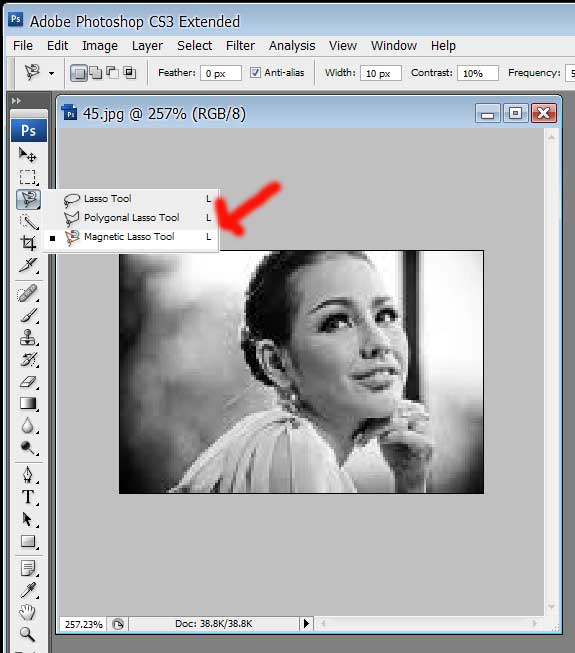Select the History Brush tool
Image resolution: width=575 pixels, height=653 pixels.
click(x=28, y=359)
